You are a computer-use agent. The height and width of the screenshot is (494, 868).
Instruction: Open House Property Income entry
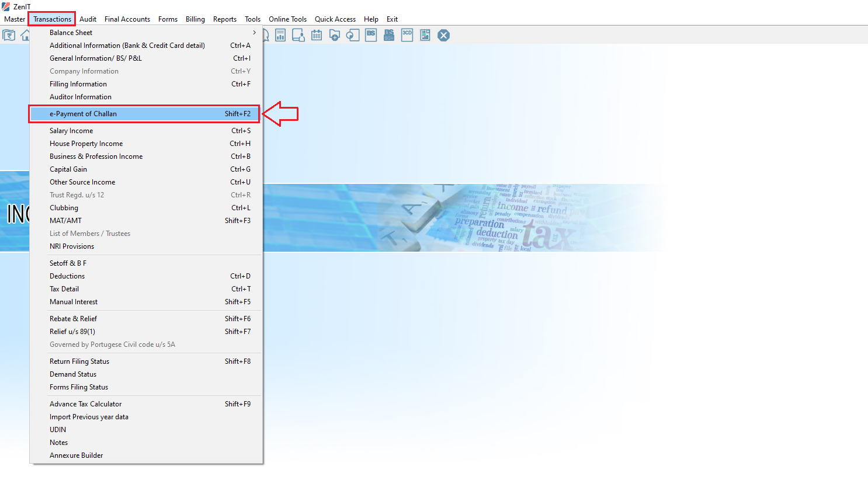coord(146,144)
